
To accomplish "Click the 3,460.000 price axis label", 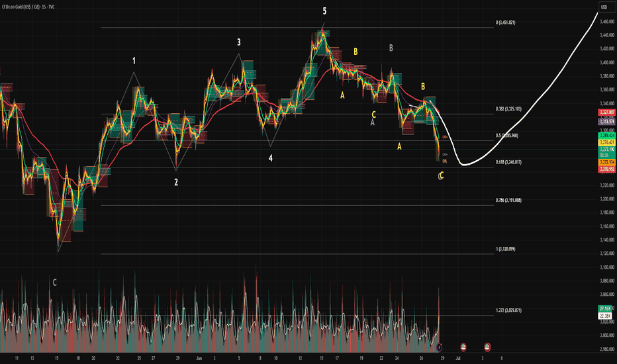I will pyautogui.click(x=607, y=22).
